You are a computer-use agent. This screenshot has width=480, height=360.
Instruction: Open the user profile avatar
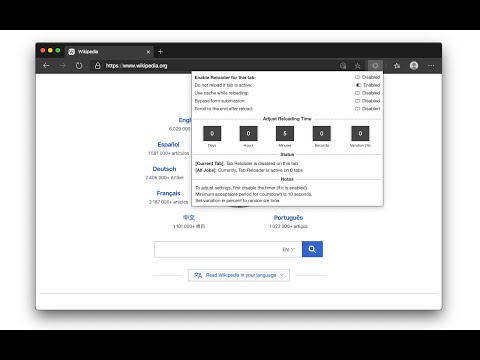click(x=414, y=66)
